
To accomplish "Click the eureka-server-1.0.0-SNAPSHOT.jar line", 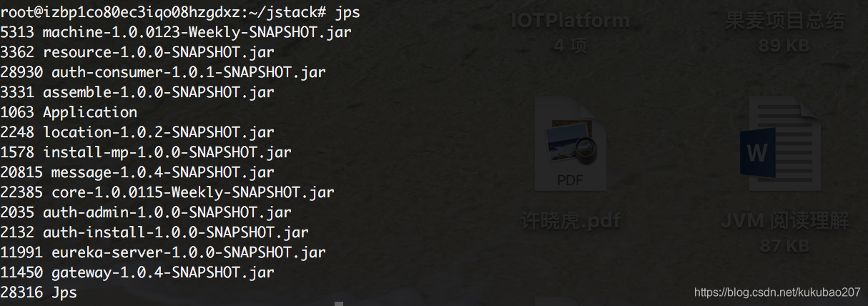I will [x=163, y=252].
